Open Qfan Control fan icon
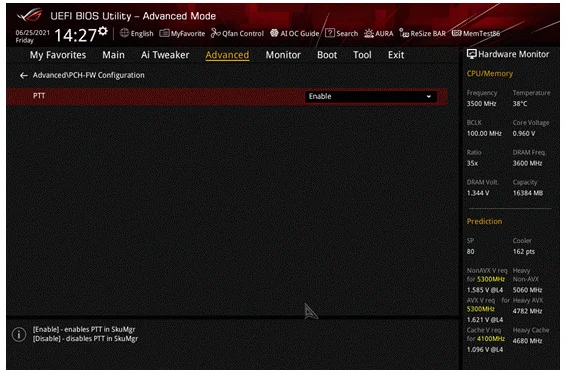The image size is (566, 370). [x=216, y=33]
